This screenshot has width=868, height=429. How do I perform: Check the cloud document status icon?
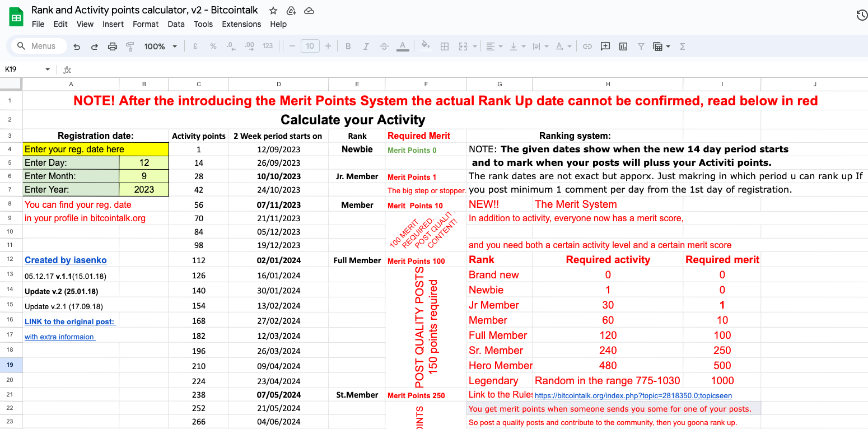(x=309, y=11)
